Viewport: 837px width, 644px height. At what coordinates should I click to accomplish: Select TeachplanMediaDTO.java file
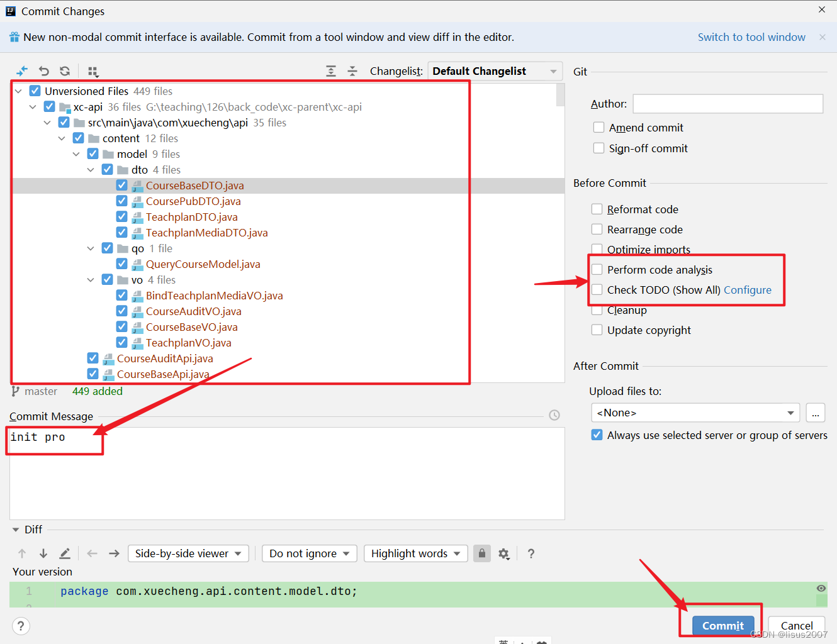click(207, 233)
